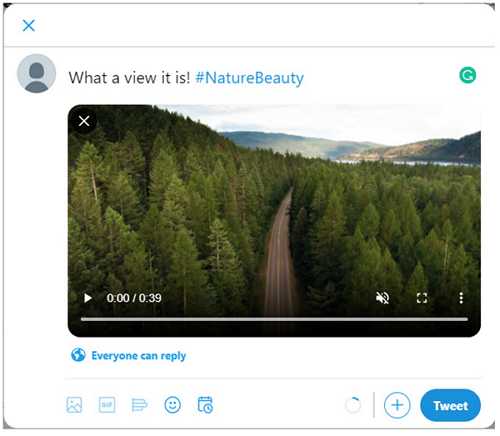
Task: Open video more options menu
Action: coord(461,298)
